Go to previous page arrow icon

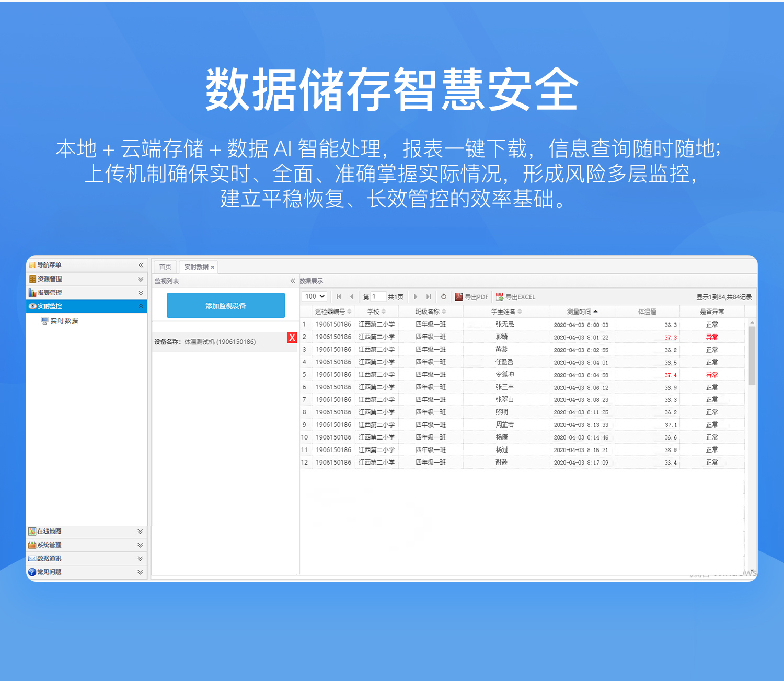click(x=352, y=297)
